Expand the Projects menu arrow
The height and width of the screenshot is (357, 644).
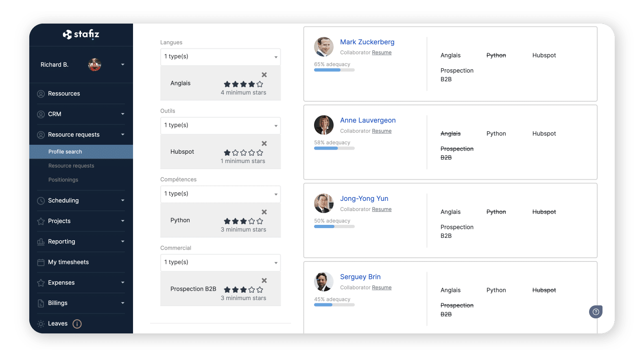click(x=122, y=221)
